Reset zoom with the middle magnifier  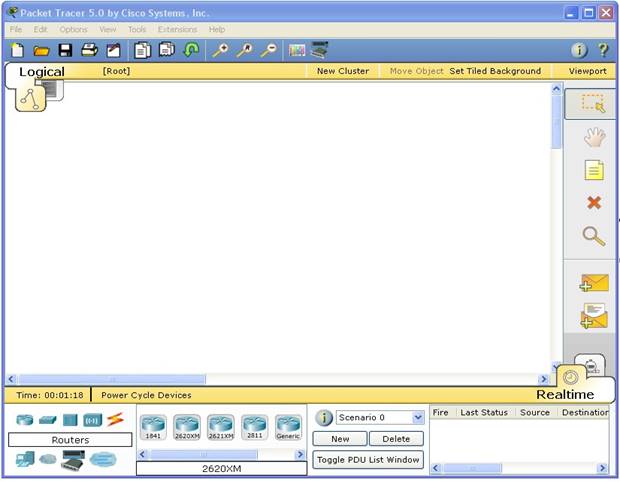[244, 50]
